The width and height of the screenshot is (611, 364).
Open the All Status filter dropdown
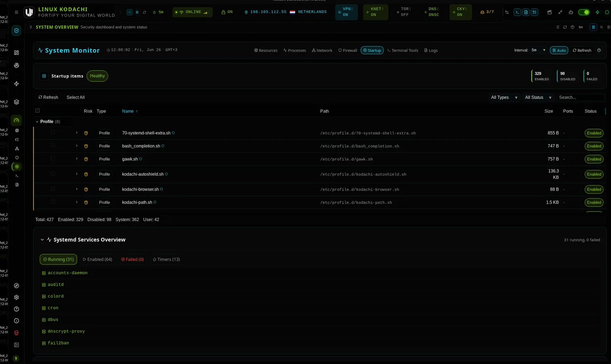538,97
